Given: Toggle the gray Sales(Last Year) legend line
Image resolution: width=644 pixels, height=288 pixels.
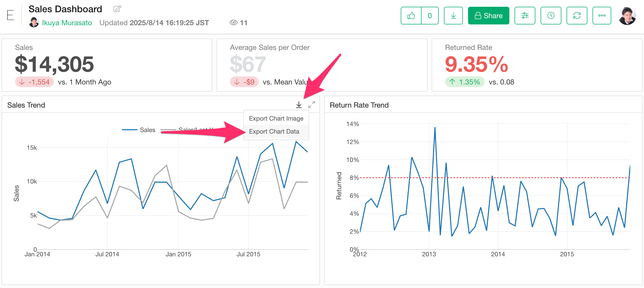Looking at the screenshot, I should 168,130.
